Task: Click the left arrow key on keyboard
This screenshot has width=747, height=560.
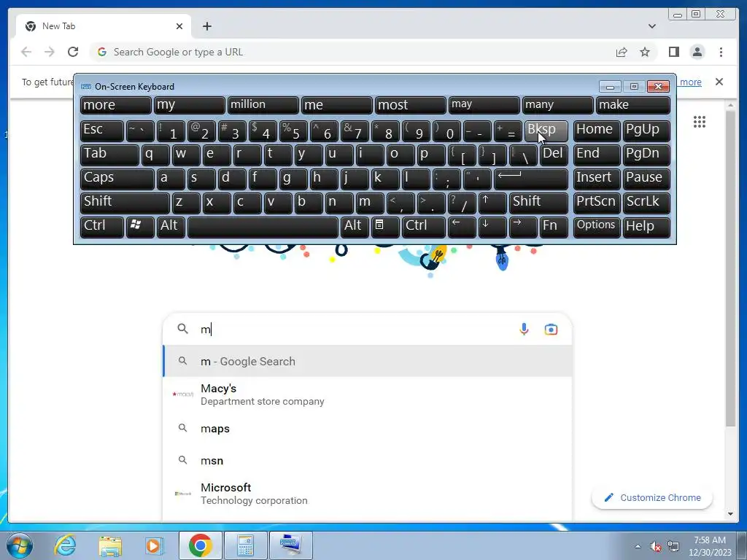Action: click(462, 227)
